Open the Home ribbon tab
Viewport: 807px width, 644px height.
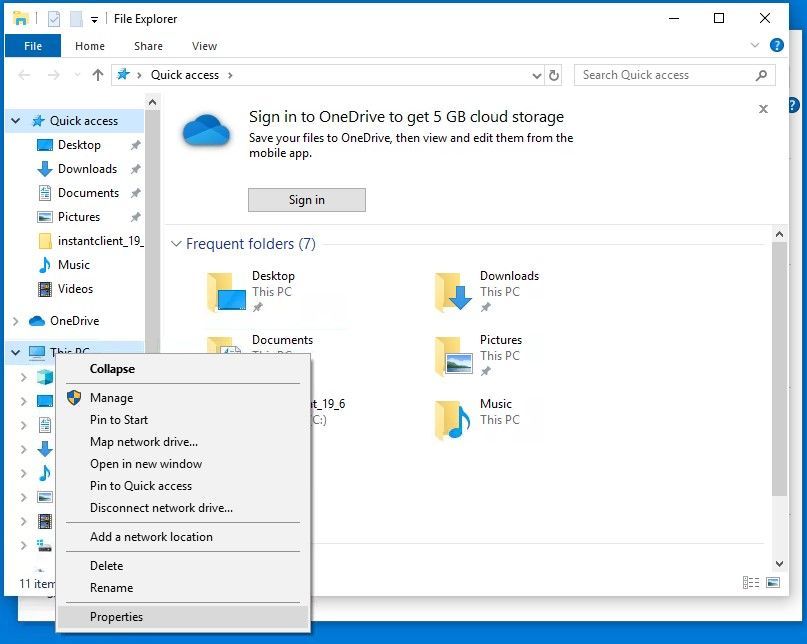(x=90, y=46)
